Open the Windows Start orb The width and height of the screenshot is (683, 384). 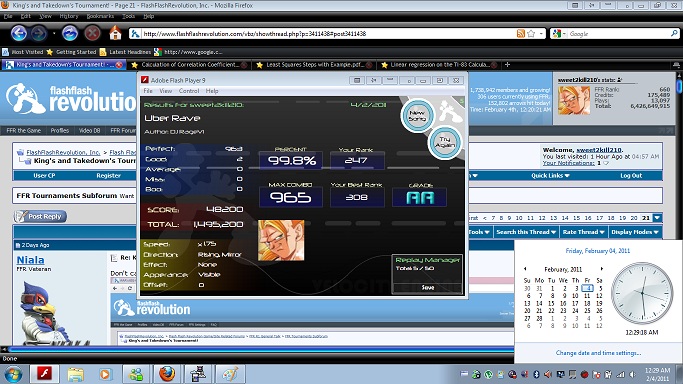[14, 374]
